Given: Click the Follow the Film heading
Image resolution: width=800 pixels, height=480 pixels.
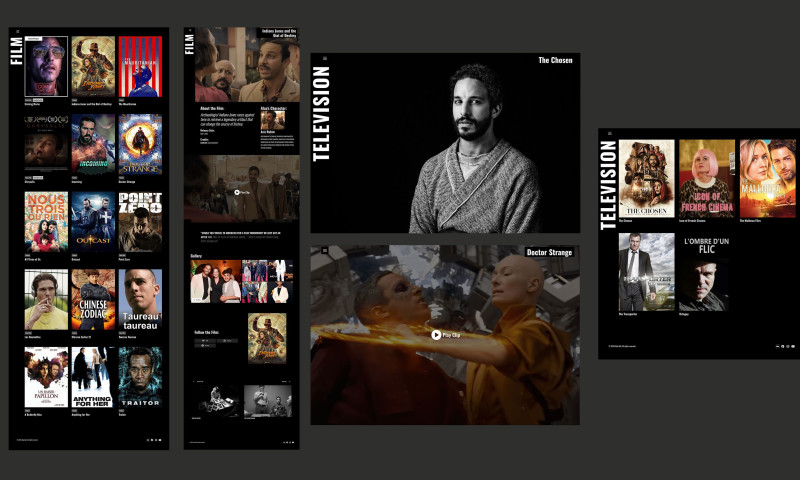Looking at the screenshot, I should (206, 332).
